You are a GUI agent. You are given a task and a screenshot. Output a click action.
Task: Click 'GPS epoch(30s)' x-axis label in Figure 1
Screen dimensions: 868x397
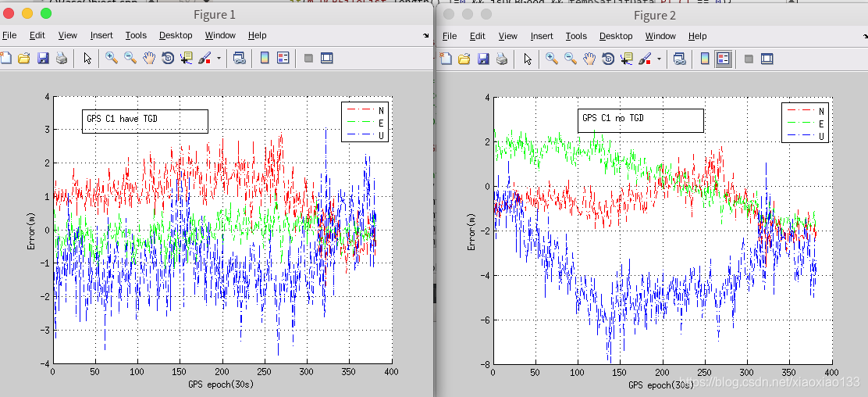click(x=221, y=384)
